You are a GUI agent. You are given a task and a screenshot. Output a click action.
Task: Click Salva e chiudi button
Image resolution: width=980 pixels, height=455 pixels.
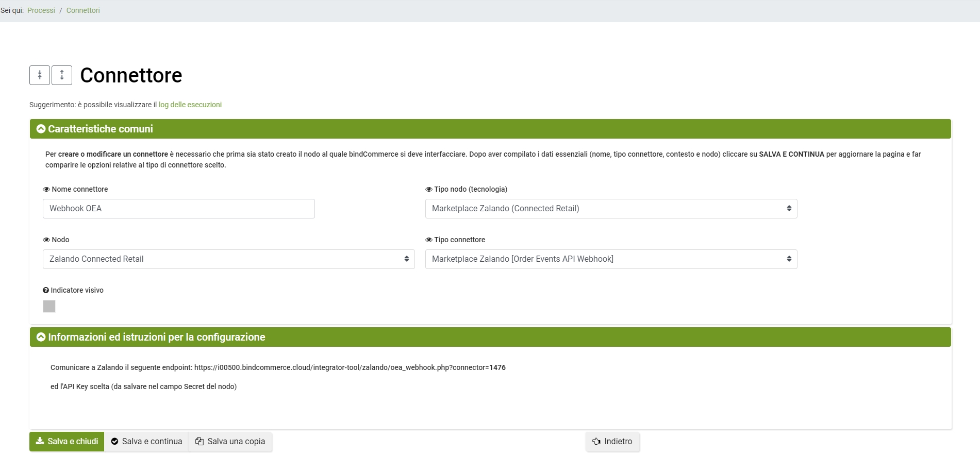click(x=67, y=442)
